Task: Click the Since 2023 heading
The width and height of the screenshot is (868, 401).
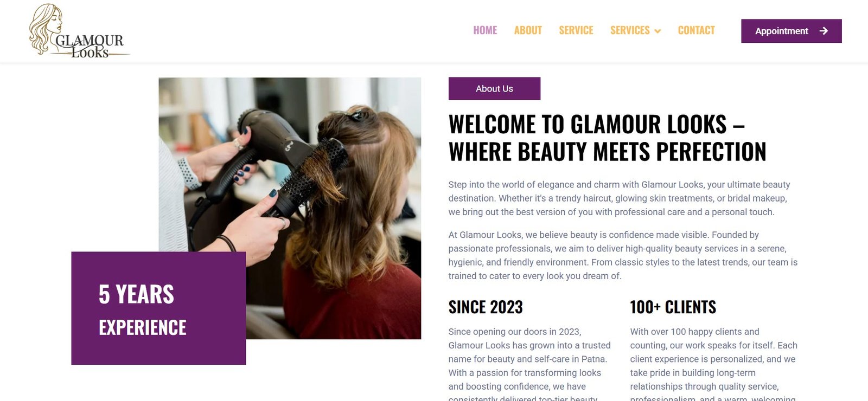Action: click(x=486, y=307)
